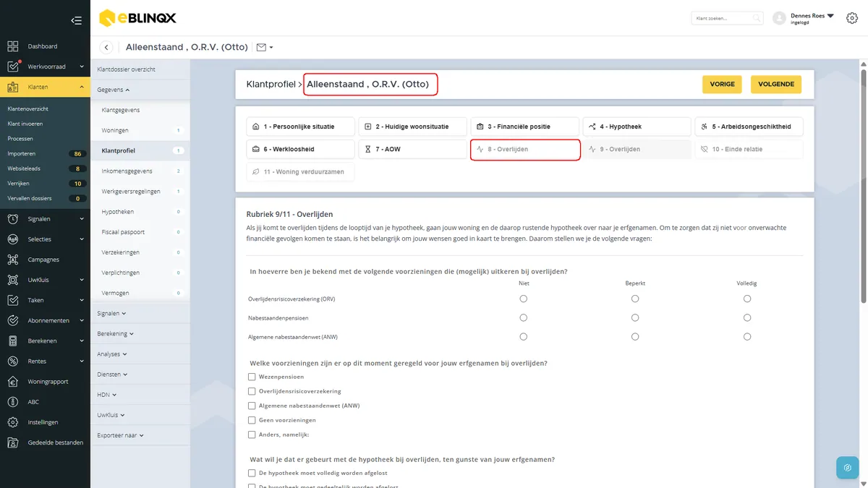Open the Werkvoorraad checklist icon
This screenshot has width=868, height=488.
[13, 67]
